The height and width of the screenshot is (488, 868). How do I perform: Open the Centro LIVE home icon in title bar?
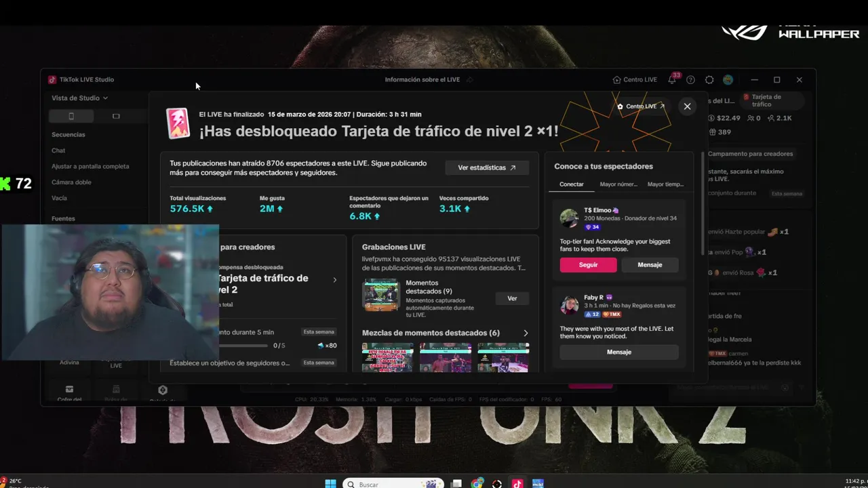click(616, 79)
